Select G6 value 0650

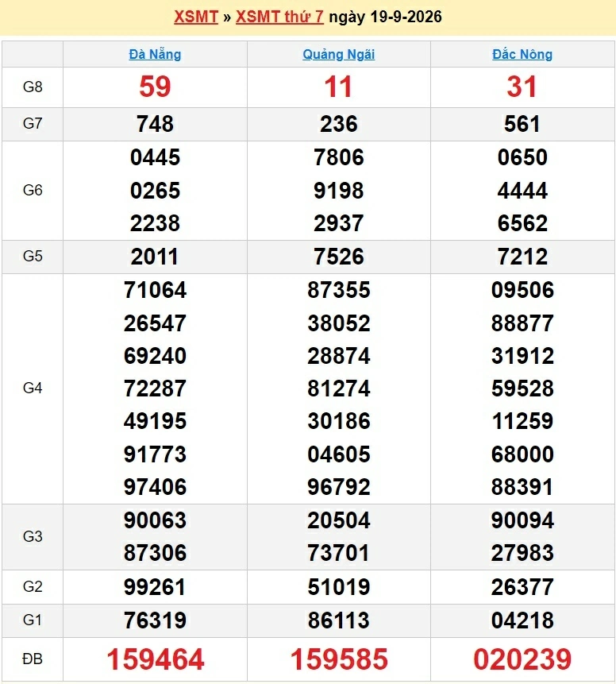(x=522, y=157)
